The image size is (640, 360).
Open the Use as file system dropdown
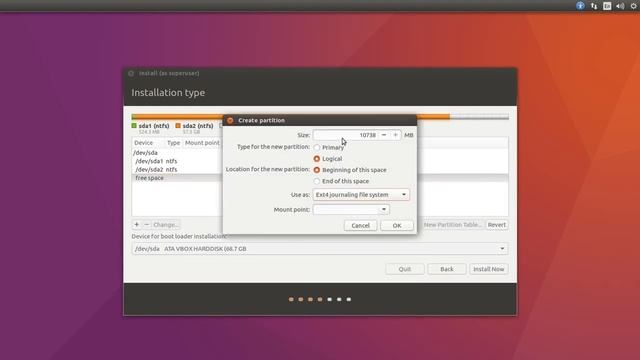(x=361, y=195)
